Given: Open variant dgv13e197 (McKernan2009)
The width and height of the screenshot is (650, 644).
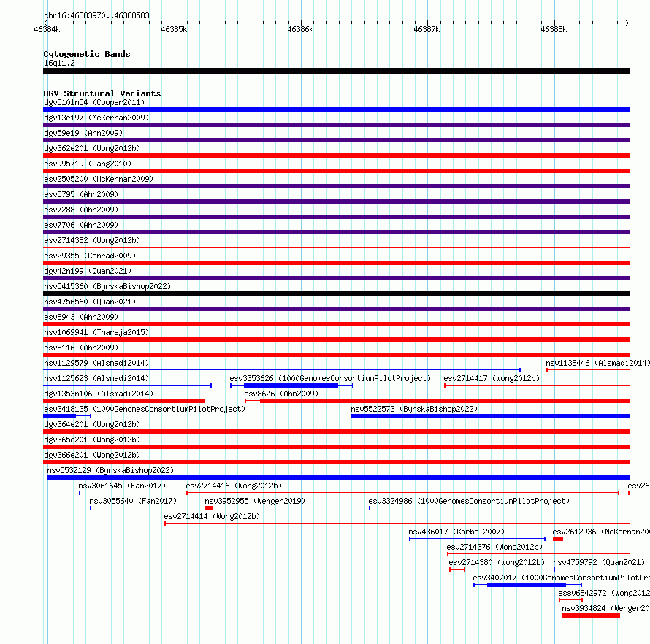Looking at the screenshot, I should click(x=96, y=118).
